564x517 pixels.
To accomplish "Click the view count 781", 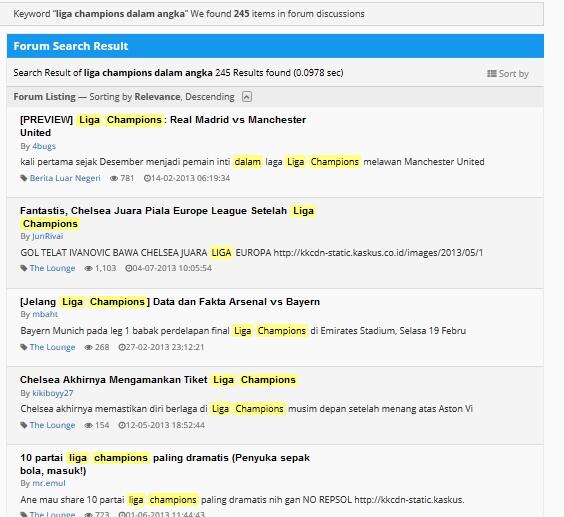I will (127, 178).
